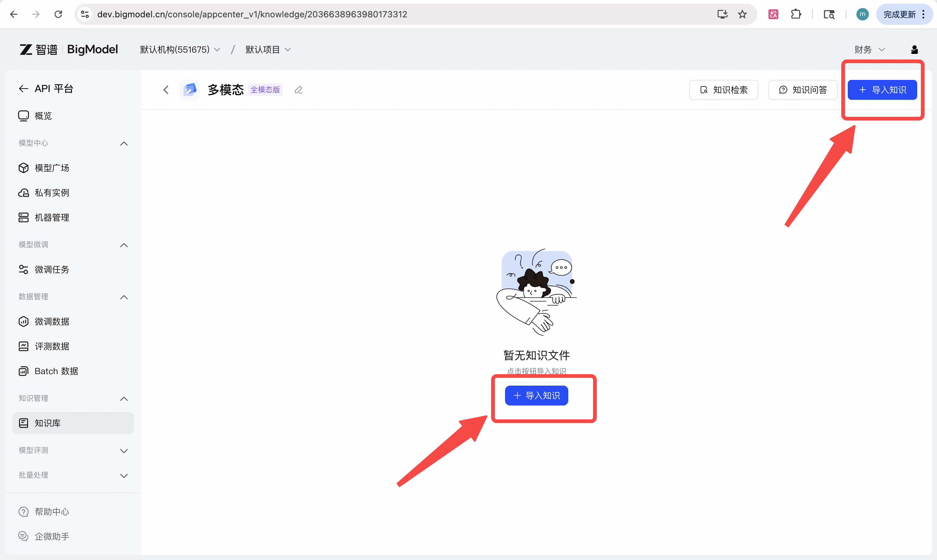This screenshot has width=937, height=560.
Task: Click the pencil edit icon beside 多模态
Action: [x=298, y=90]
